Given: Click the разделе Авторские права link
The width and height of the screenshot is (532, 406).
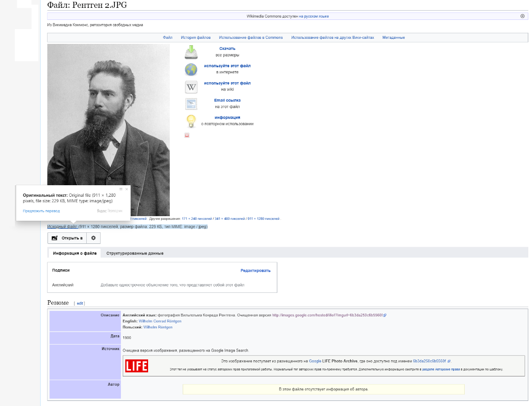Looking at the screenshot, I should coord(441,370).
